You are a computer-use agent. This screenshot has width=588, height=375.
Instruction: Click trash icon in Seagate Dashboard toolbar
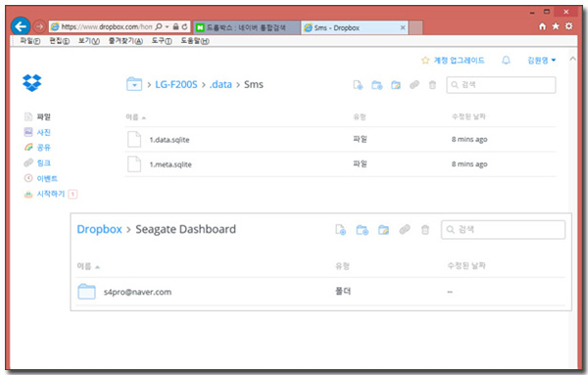(425, 230)
